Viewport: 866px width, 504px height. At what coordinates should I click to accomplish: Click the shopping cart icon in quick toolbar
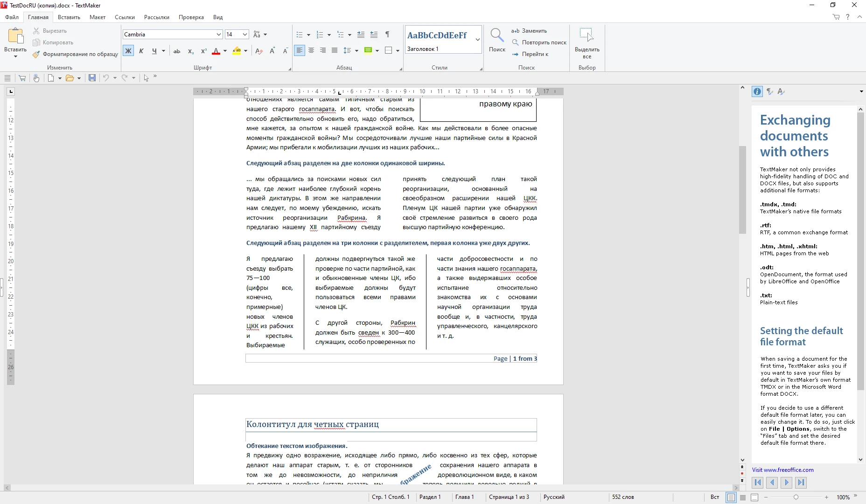tap(22, 78)
